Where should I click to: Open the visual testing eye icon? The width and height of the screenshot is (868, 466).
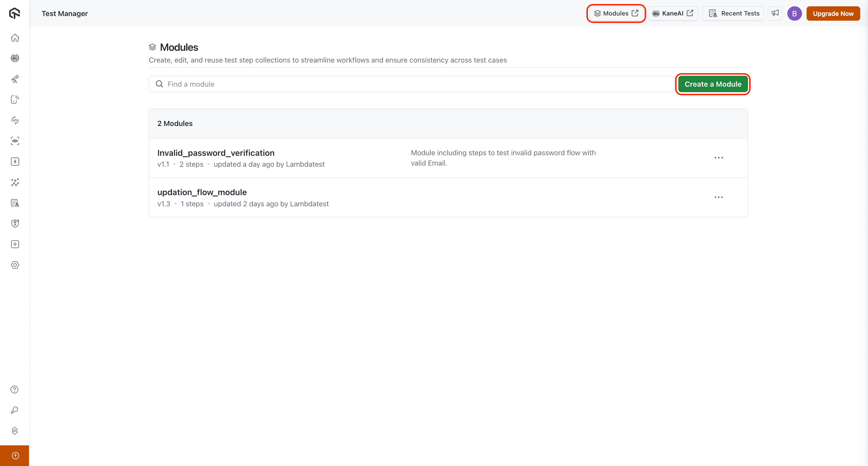[x=15, y=141]
